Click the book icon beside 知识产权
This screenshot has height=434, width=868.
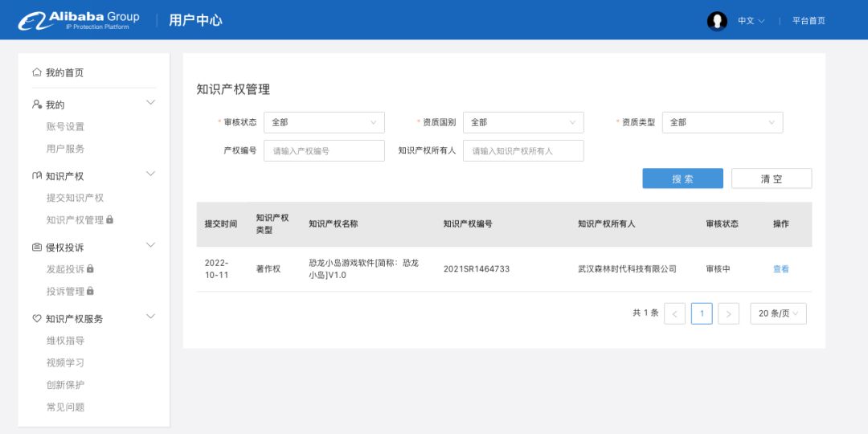[36, 176]
